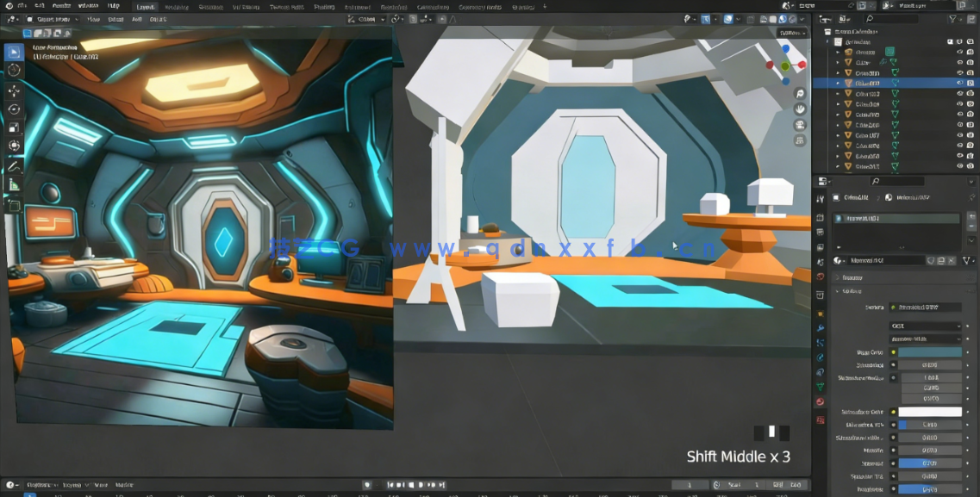Viewport: 980px width, 497px height.
Task: Hide the highlighted Cube object via eye icon
Action: click(x=959, y=84)
